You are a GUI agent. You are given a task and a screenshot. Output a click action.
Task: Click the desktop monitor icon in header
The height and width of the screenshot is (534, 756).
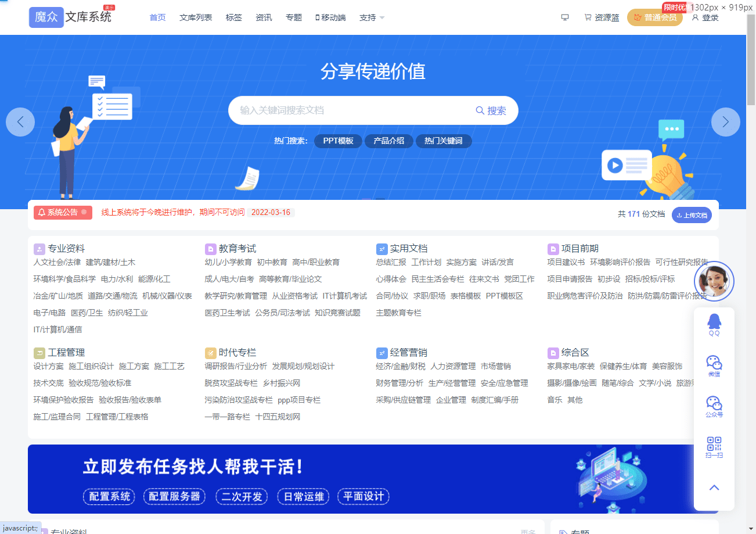coord(564,17)
